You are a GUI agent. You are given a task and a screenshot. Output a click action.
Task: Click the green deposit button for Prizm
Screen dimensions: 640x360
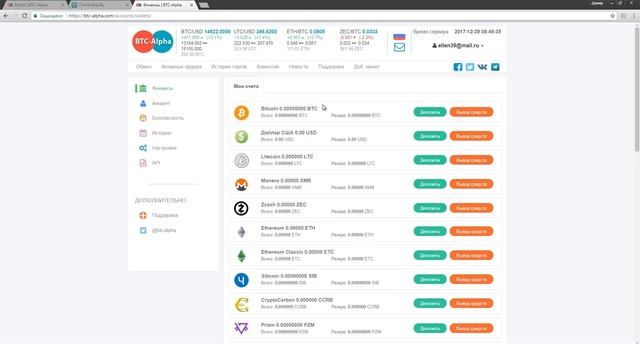(x=430, y=329)
